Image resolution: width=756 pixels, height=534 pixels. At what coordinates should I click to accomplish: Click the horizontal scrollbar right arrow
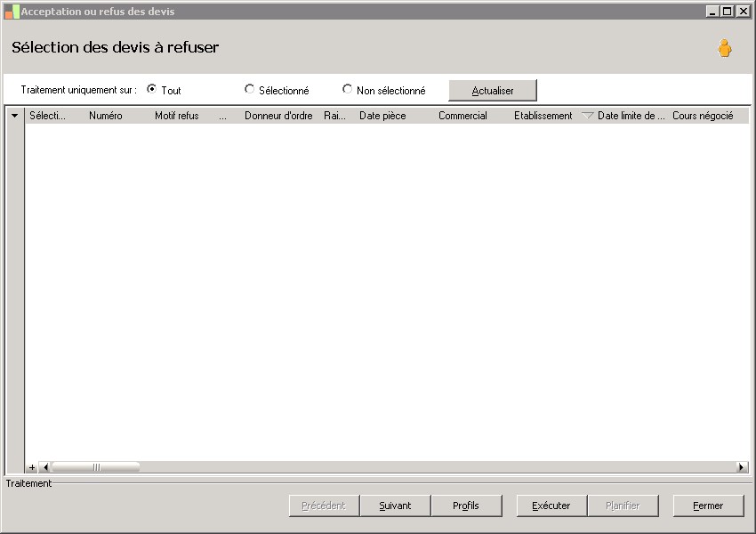[742, 467]
